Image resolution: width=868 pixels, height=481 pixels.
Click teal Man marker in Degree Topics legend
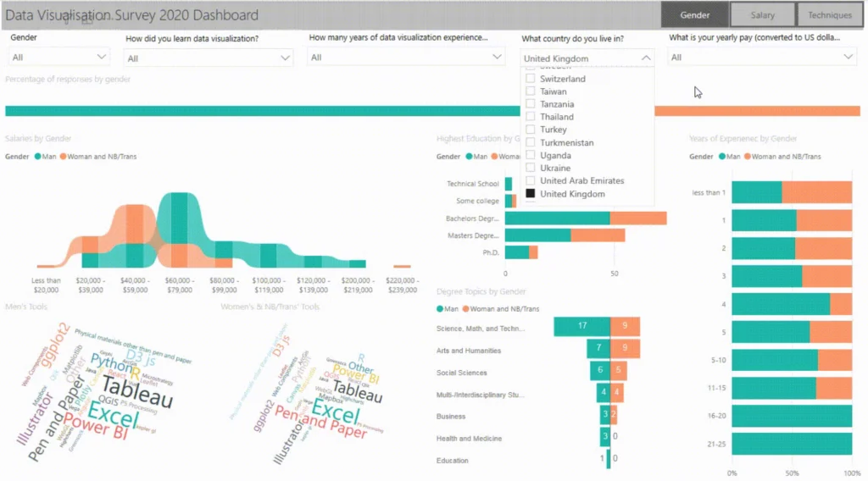tap(440, 309)
